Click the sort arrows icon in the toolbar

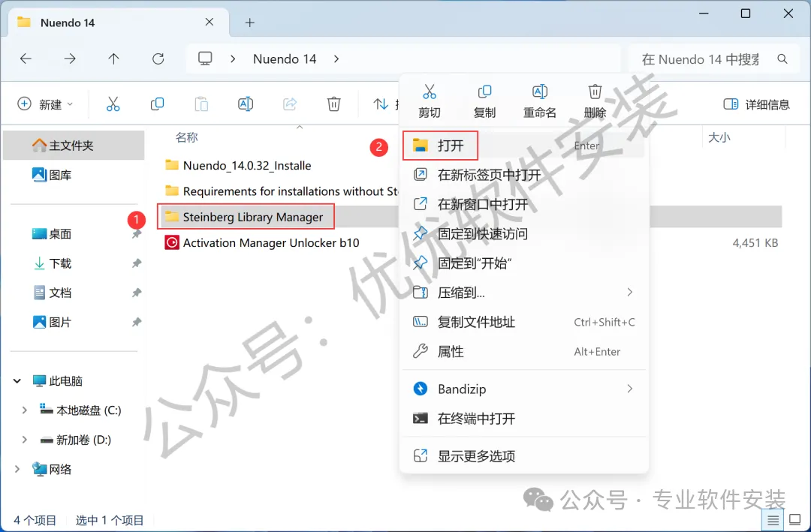381,104
